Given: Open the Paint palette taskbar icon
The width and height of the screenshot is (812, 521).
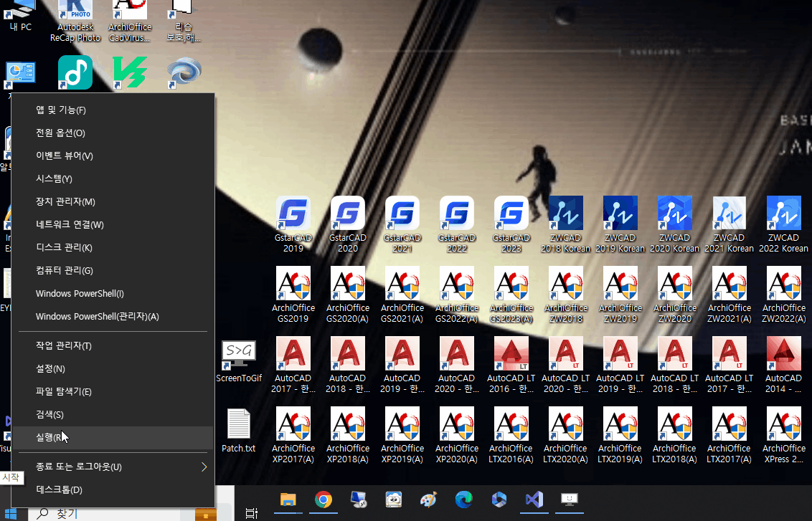Looking at the screenshot, I should pos(428,500).
